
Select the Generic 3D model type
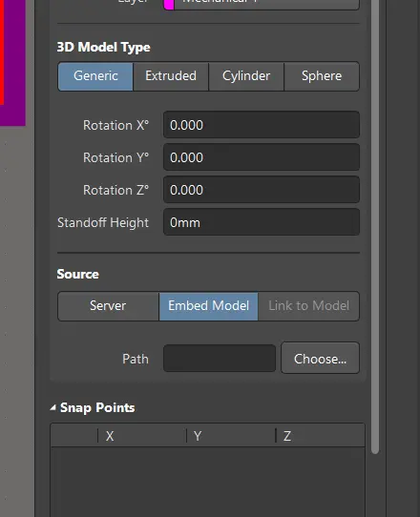tap(95, 76)
